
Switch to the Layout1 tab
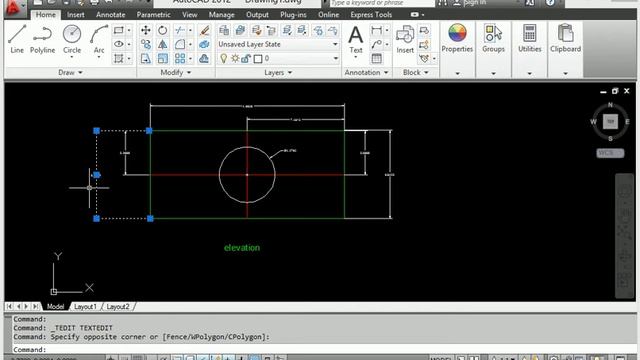[x=85, y=307]
